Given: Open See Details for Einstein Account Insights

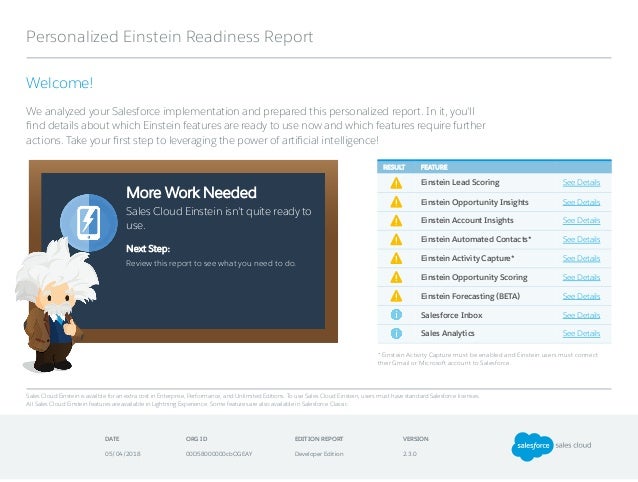Looking at the screenshot, I should 581,220.
